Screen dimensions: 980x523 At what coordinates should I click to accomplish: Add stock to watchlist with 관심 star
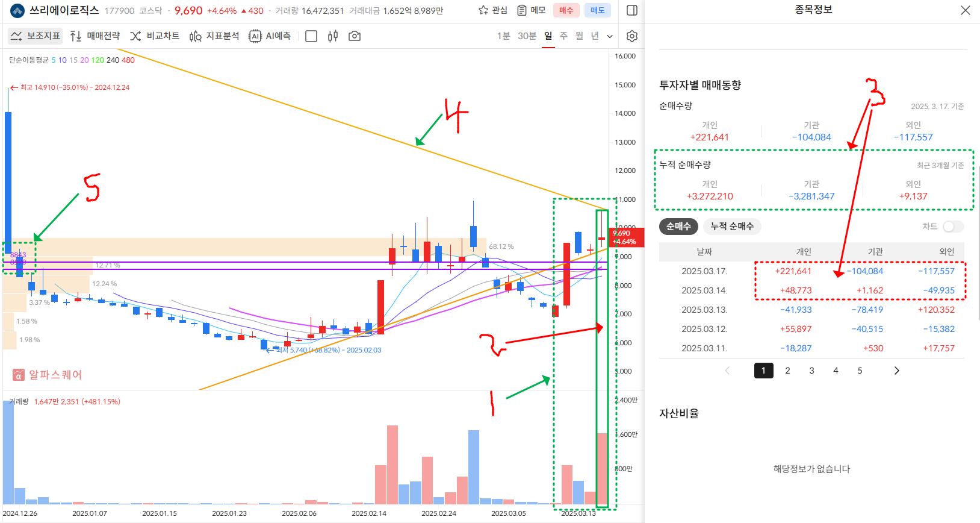click(x=493, y=10)
